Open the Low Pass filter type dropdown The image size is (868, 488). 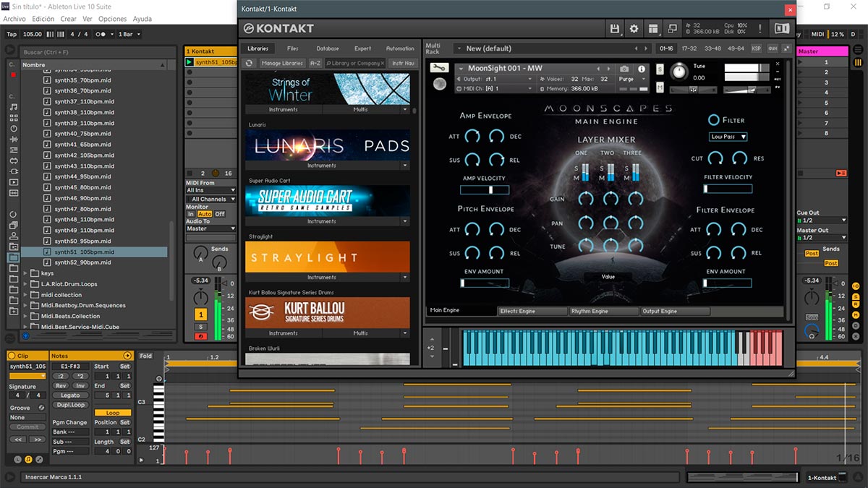(x=728, y=137)
